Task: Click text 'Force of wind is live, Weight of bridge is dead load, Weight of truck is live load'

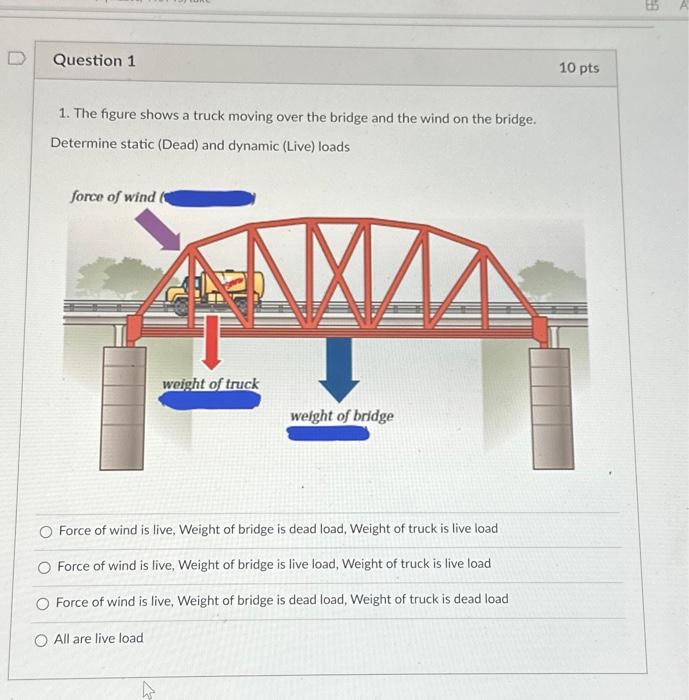Action: click(x=278, y=529)
